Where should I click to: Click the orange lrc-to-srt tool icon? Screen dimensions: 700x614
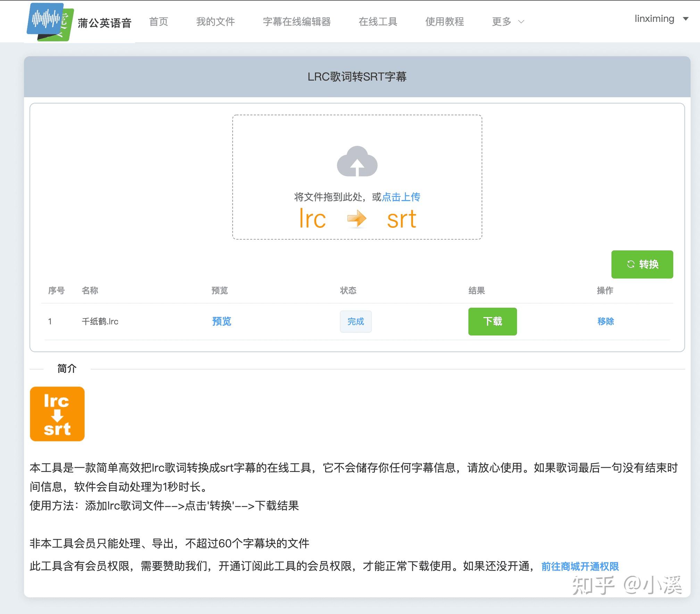coord(57,414)
